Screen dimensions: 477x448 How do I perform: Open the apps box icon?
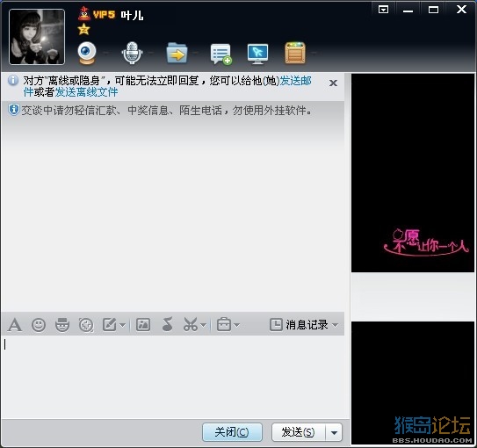pos(295,53)
